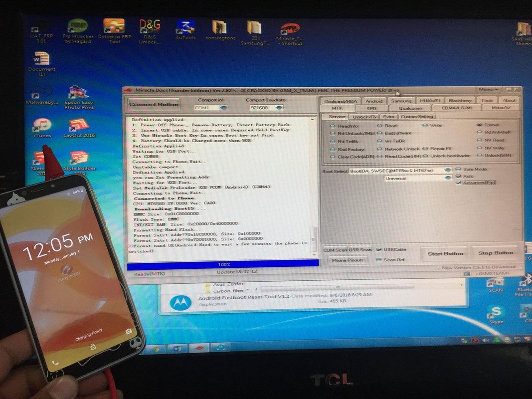
Task: Click the Stop Button
Action: click(x=495, y=253)
